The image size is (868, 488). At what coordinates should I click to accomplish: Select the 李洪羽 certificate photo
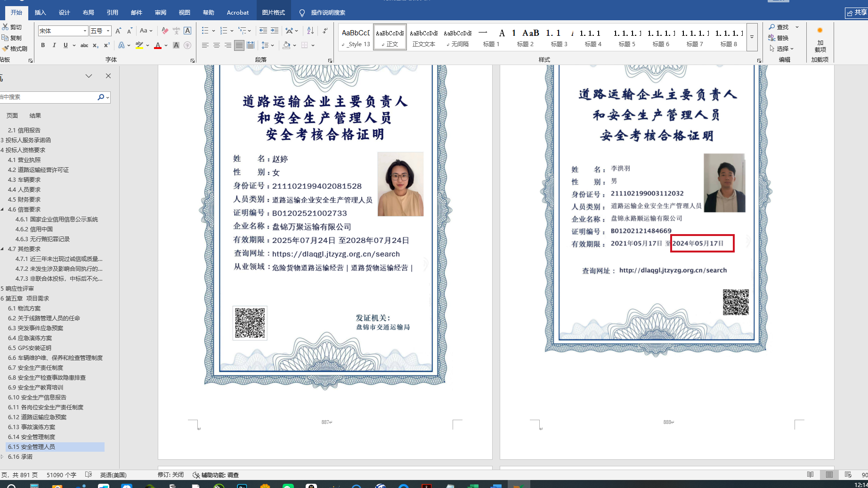pos(724,183)
